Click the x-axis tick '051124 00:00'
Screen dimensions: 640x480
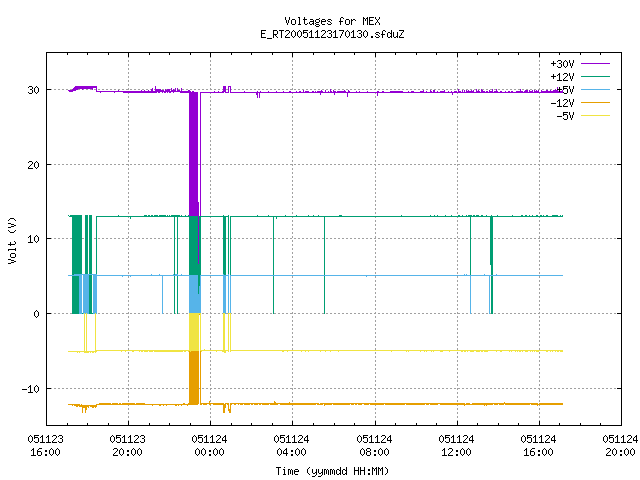coord(210,446)
